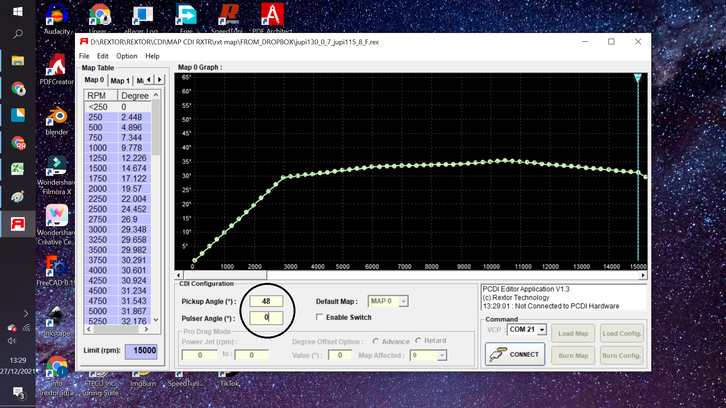Expand the VCP COM 21 dropdown
Image resolution: width=726 pixels, height=408 pixels.
click(541, 330)
